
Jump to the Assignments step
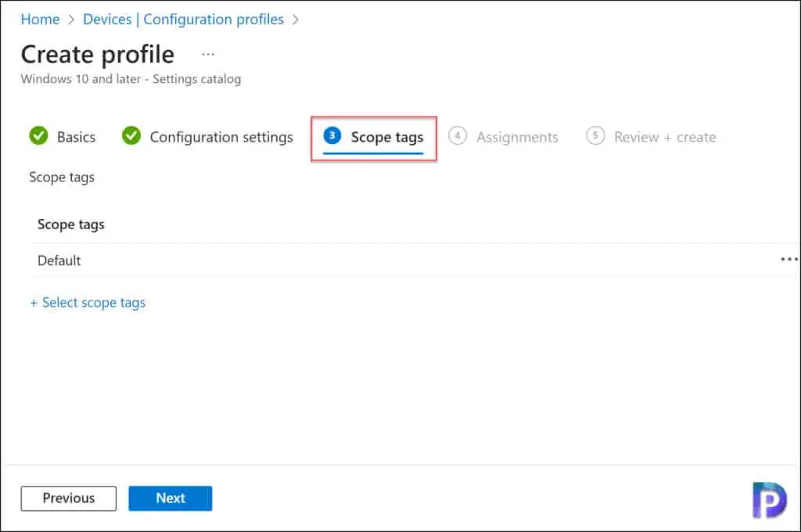[x=503, y=136]
